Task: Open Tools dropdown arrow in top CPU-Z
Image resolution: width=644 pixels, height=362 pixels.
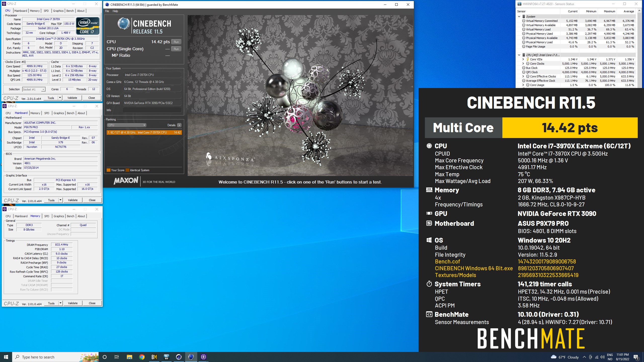Action: pos(60,98)
